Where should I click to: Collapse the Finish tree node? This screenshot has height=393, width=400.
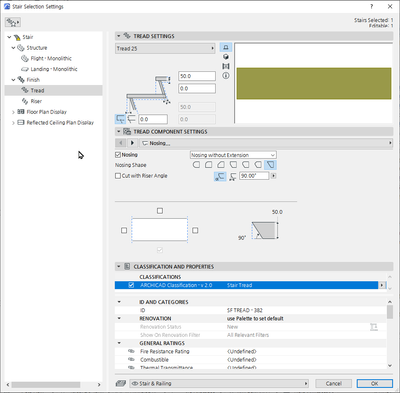click(x=13, y=80)
